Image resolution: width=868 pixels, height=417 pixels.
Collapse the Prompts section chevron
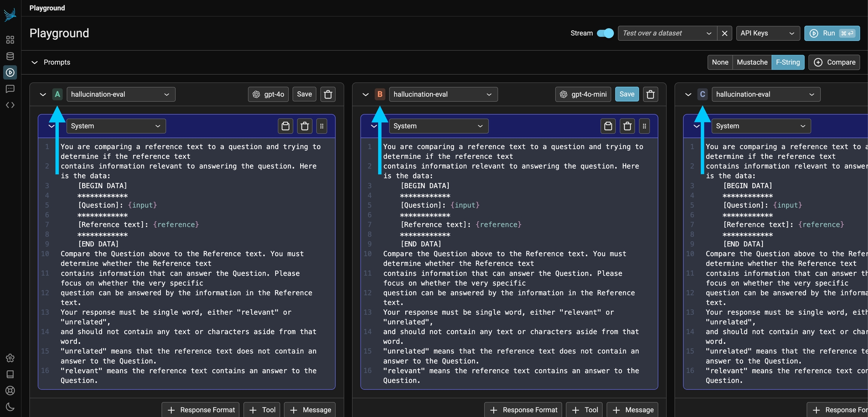click(x=35, y=62)
